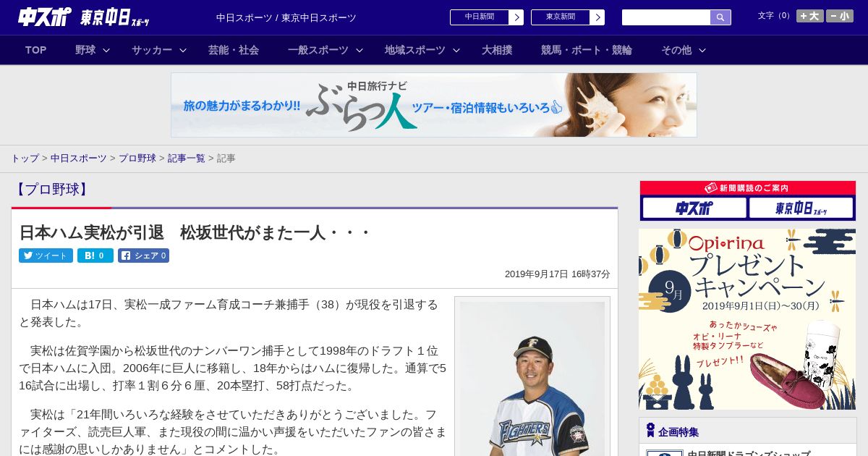
Task: Open the 野球 navigation menu
Action: [85, 50]
